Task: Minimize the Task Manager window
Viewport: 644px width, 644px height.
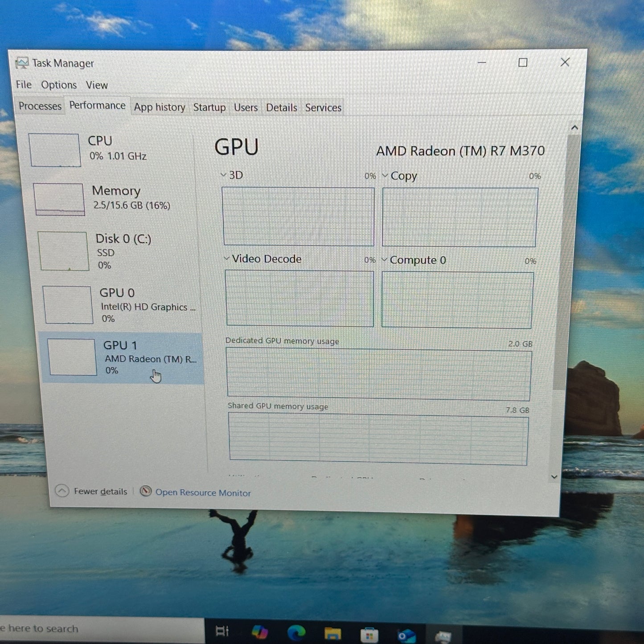Action: 481,62
